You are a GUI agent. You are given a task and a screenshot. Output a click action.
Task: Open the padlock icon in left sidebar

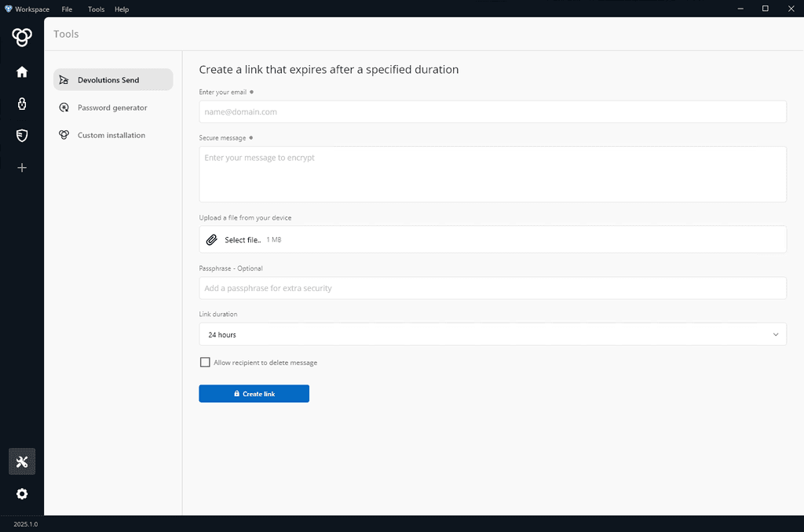[22, 104]
